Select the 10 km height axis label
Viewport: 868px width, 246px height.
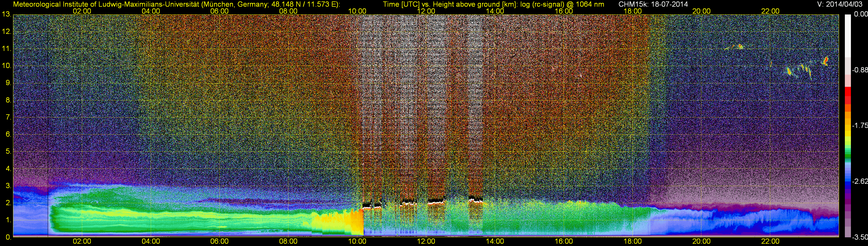tap(6, 66)
